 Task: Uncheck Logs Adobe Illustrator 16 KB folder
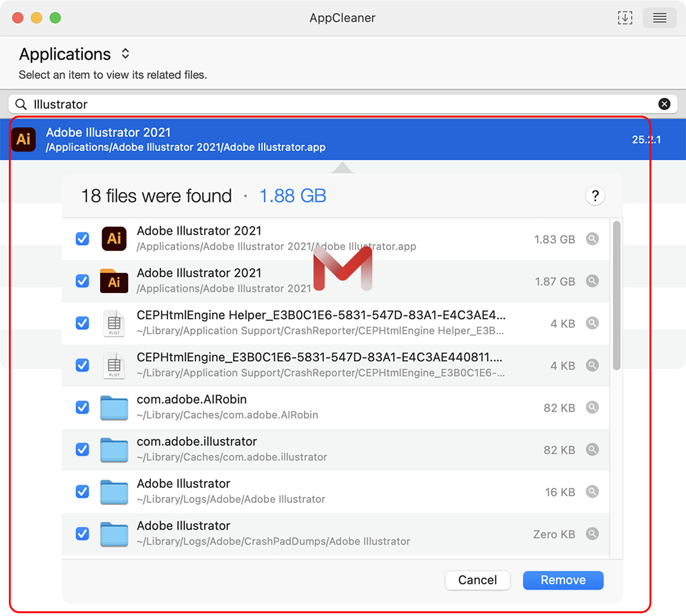pyautogui.click(x=82, y=492)
